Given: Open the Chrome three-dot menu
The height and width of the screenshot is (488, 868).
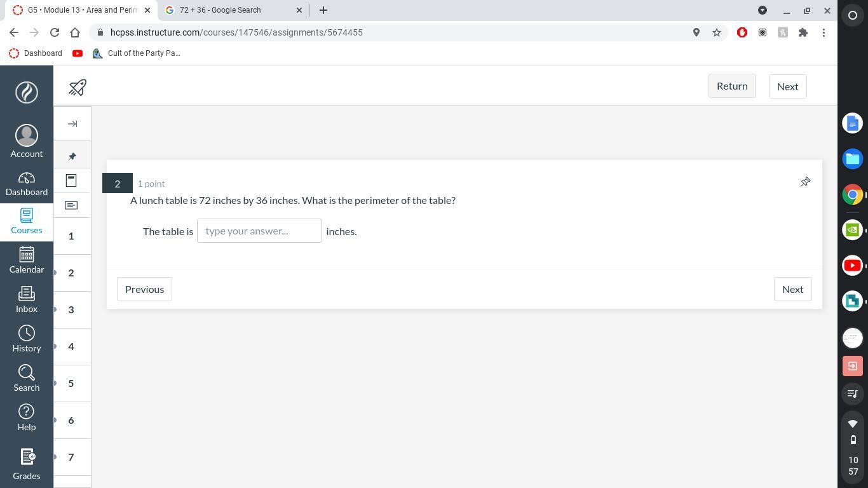Looking at the screenshot, I should click(824, 32).
